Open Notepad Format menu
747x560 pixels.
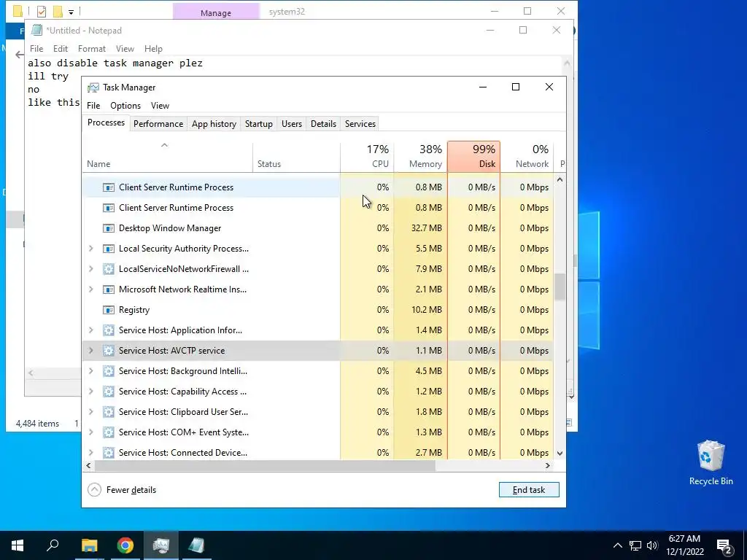point(91,49)
